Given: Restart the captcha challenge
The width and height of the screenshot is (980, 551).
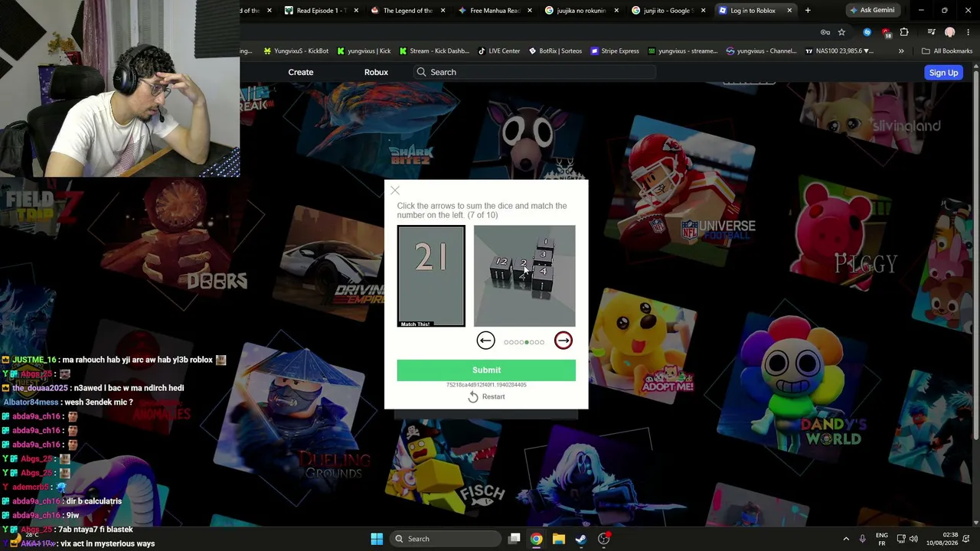Looking at the screenshot, I should [486, 396].
